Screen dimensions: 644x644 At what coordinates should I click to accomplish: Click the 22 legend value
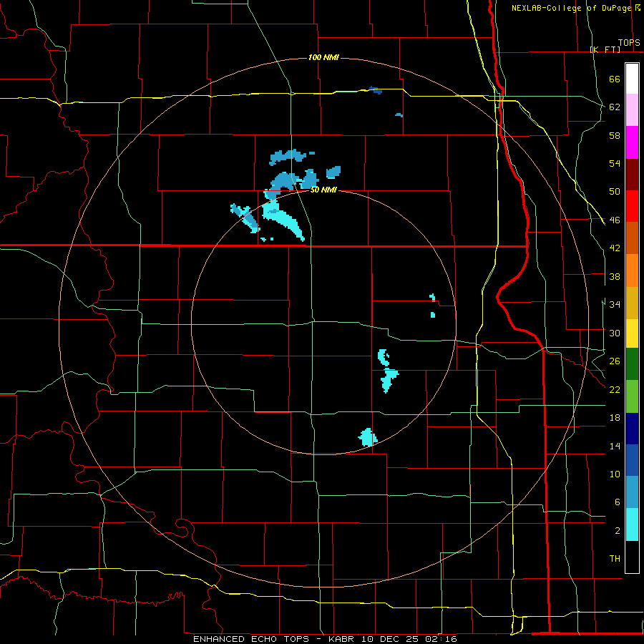[x=615, y=389]
